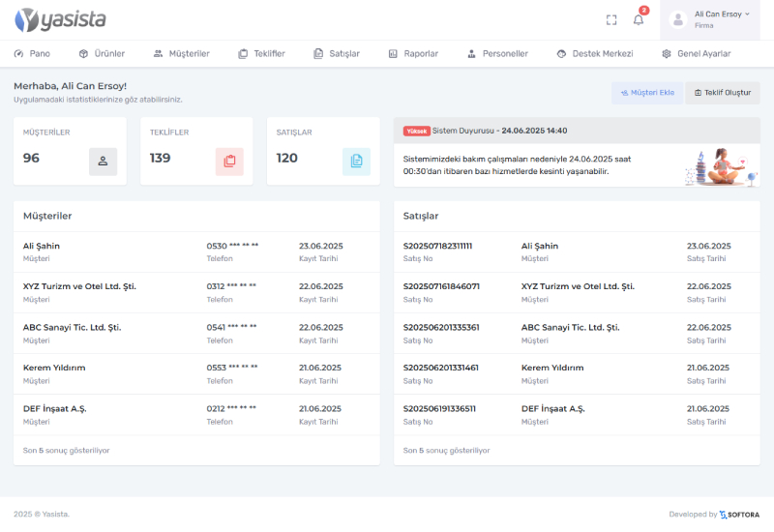Click the Müşteriler card person icon
Viewport: 774px width, 532px height.
103,162
